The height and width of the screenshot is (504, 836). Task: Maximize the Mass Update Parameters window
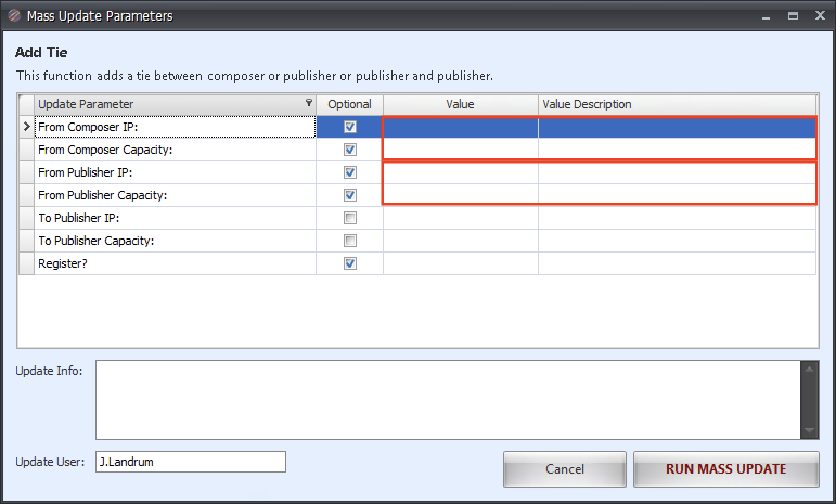point(793,16)
